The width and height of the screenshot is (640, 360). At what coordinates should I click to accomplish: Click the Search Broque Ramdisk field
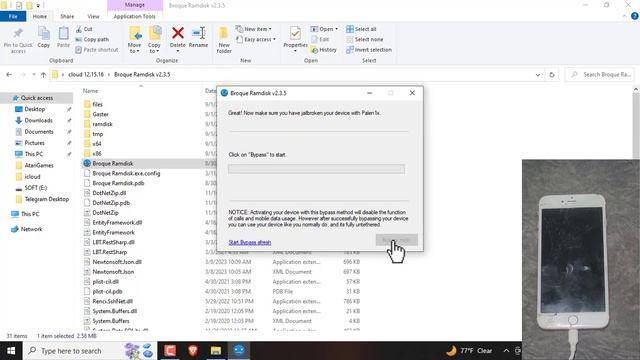(x=600, y=74)
